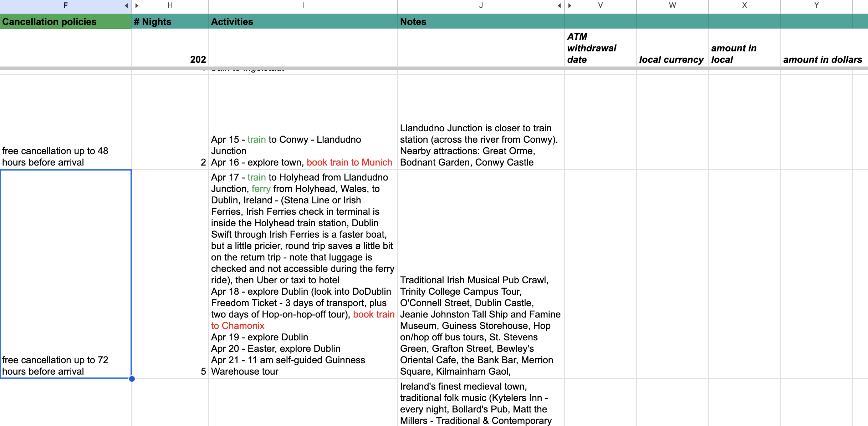Select the Activities header cell
The width and height of the screenshot is (868, 426).
(303, 22)
